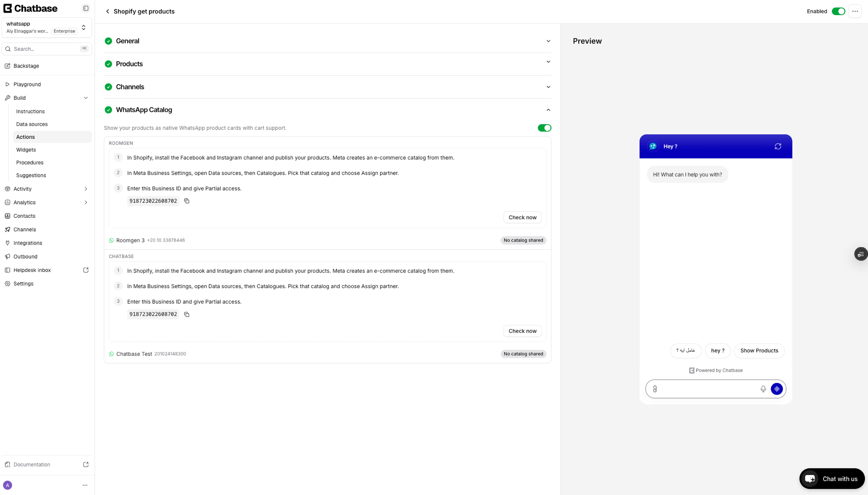868x495 pixels.
Task: Click the 'hey ?' suggestion chip
Action: (x=717, y=351)
